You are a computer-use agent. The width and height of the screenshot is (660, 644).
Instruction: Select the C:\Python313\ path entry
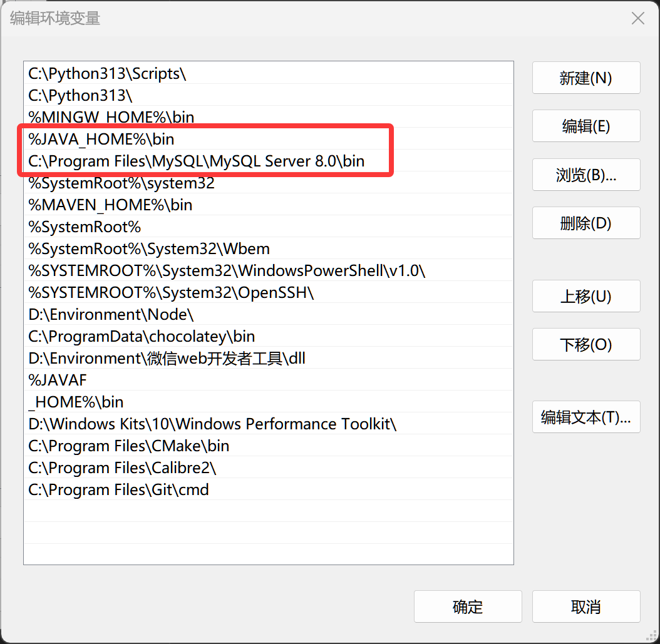click(x=269, y=95)
